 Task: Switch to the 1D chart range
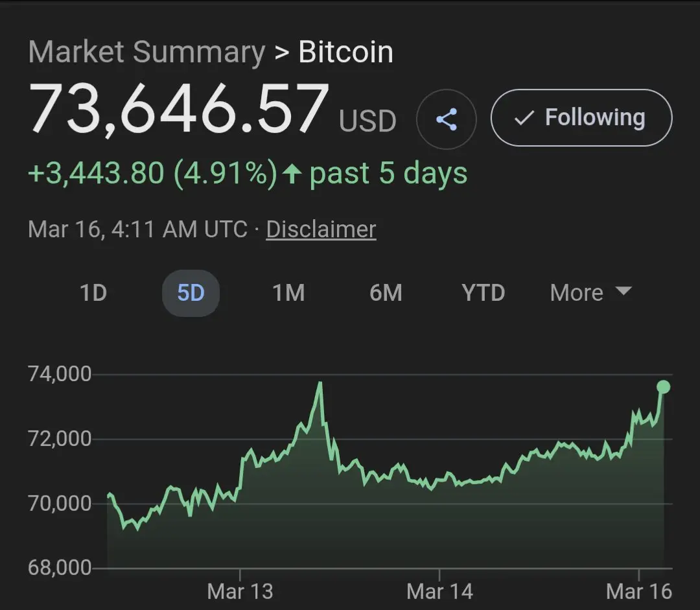[93, 293]
